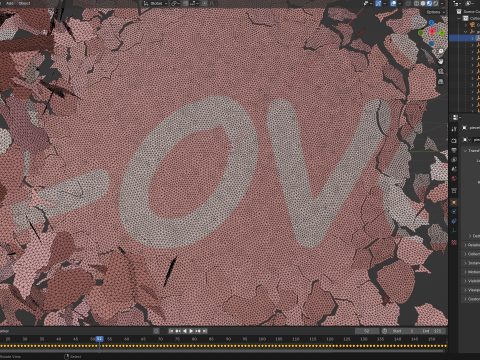
Task: Open the Global transform orientation dropdown
Action: coord(155,3)
